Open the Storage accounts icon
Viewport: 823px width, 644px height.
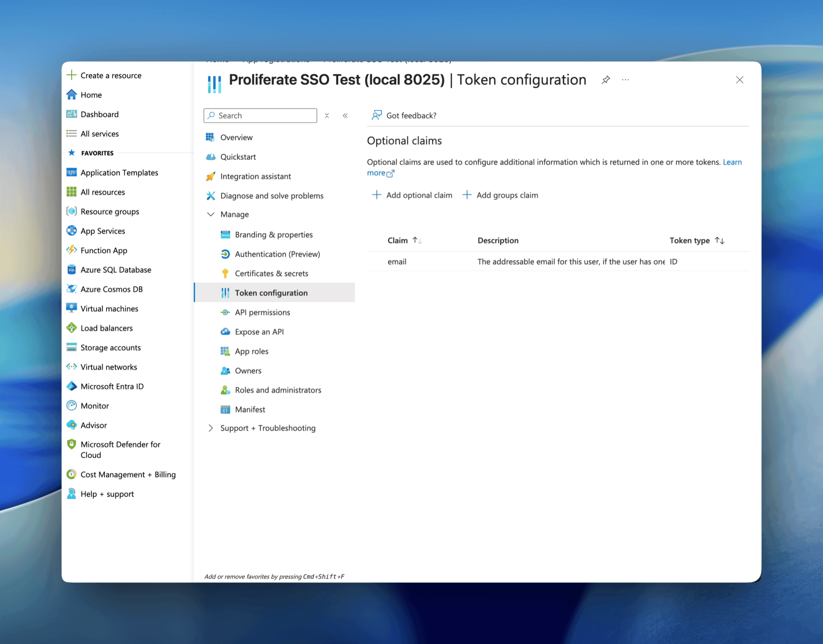point(72,347)
